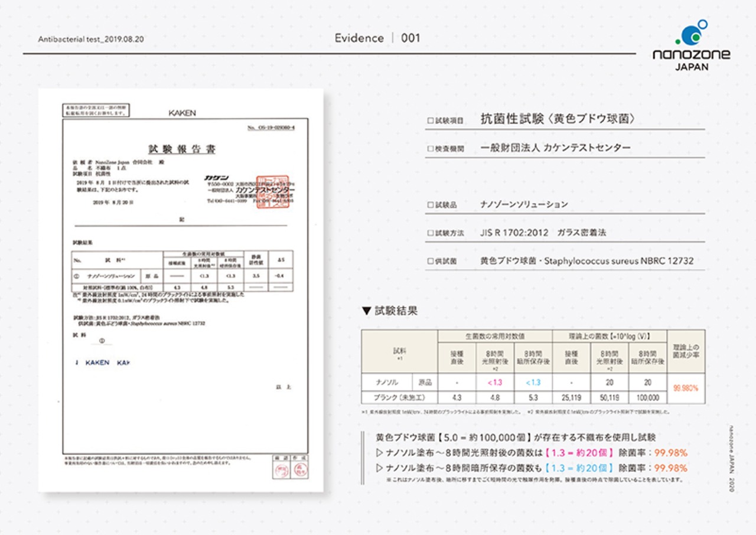Click the 供試菌 label

(442, 261)
